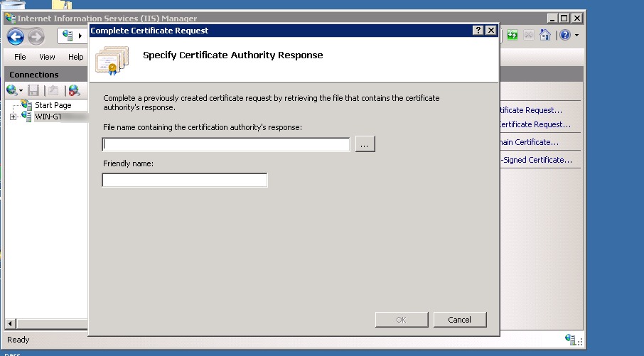The width and height of the screenshot is (644, 356).
Task: Click the certificate stack icon in dialog header
Action: (112, 60)
